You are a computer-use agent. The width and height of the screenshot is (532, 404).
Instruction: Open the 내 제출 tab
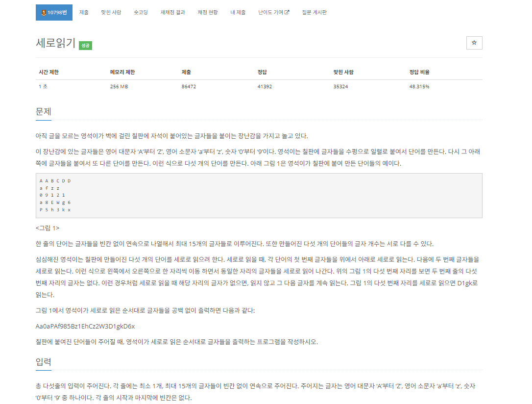click(238, 13)
